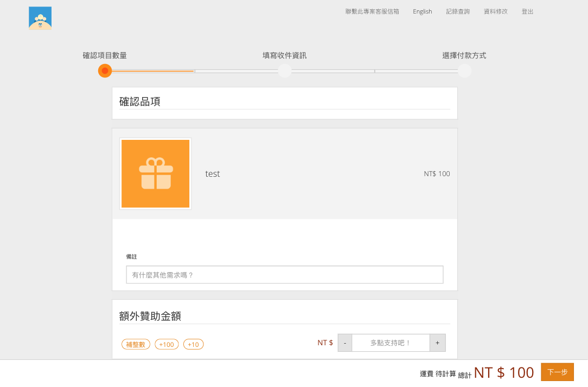Screen dimensions: 588x387
Task: Click the 運費 待計算 shipping text
Action: 438,374
